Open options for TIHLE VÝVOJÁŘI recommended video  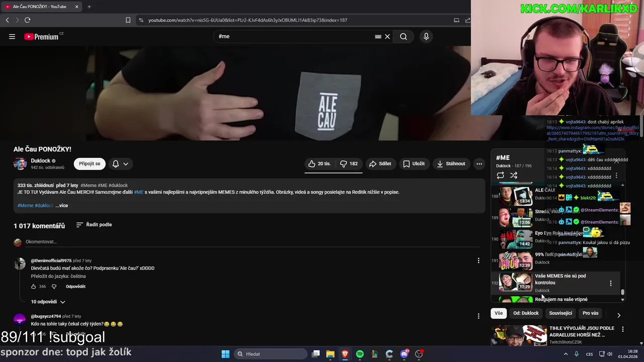623,329
